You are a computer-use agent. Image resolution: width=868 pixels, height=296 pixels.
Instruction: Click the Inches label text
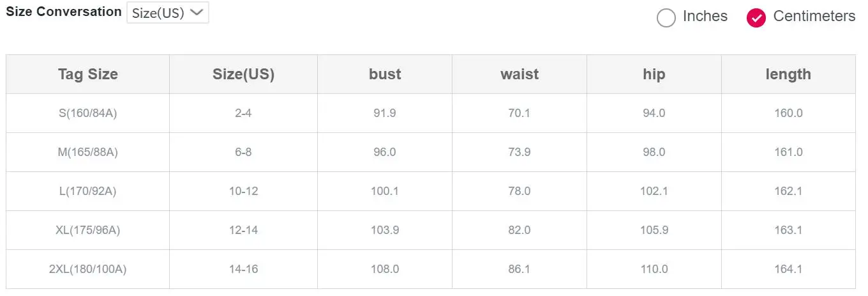[x=705, y=16]
